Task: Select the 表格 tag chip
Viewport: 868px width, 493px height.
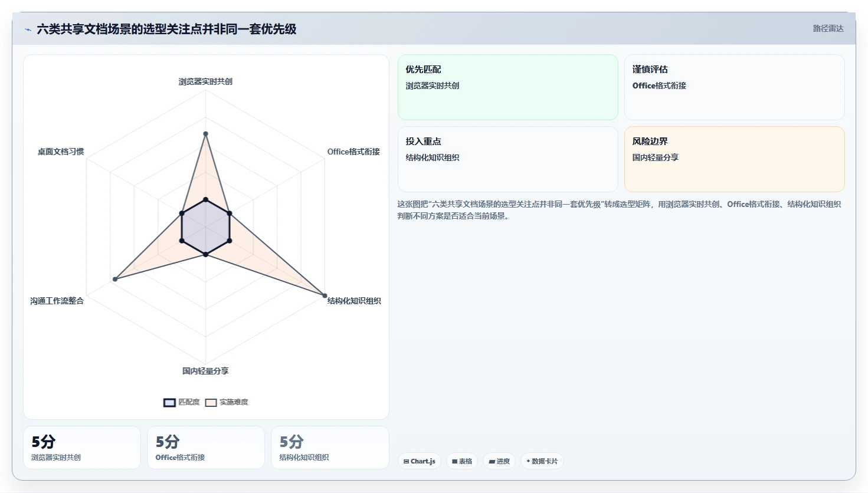Action: click(462, 461)
